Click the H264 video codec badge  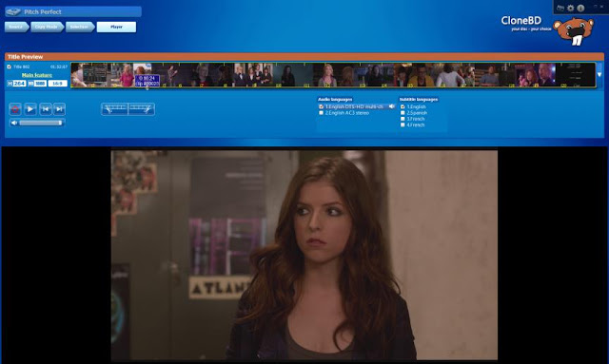17,84
